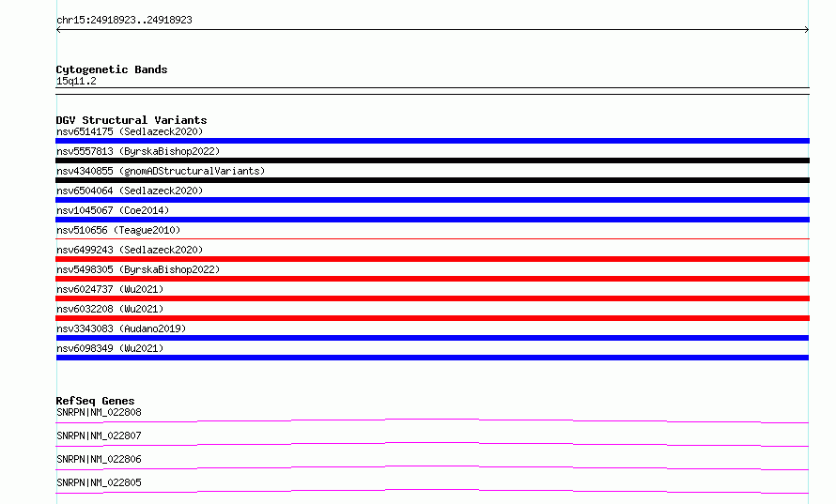Open variant nsv6514175 (Sedlazeck2020) label
Image resolution: width=836 pixels, height=504 pixels.
click(x=130, y=131)
